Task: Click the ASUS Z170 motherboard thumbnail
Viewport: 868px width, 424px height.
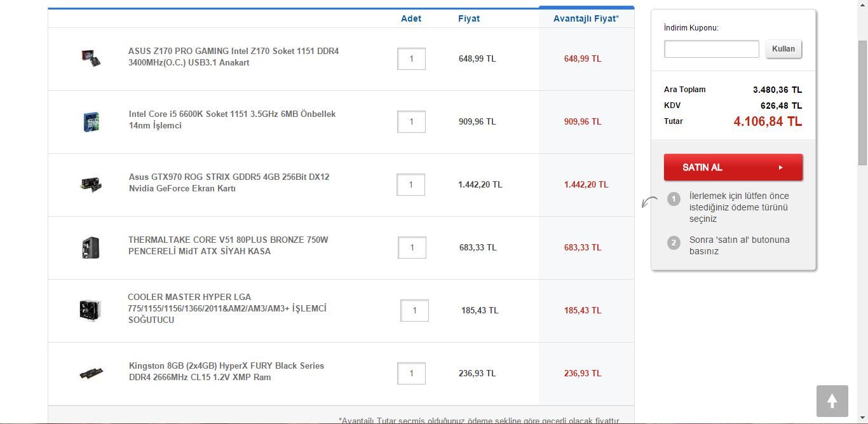Action: click(x=91, y=58)
